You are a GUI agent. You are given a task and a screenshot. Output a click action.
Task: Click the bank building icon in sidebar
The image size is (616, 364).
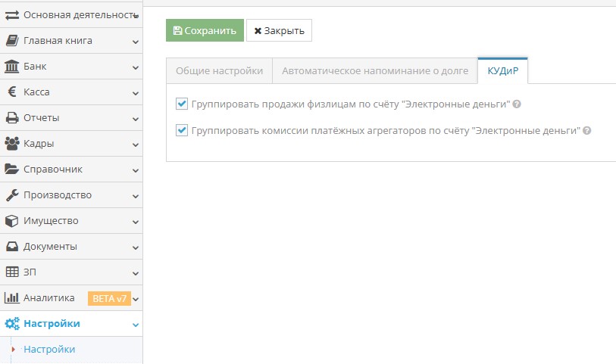point(12,67)
